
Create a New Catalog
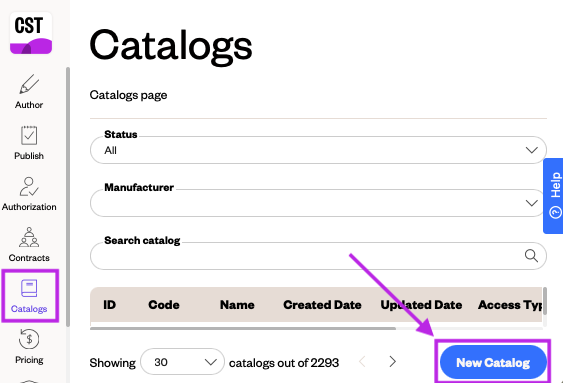[x=493, y=363]
